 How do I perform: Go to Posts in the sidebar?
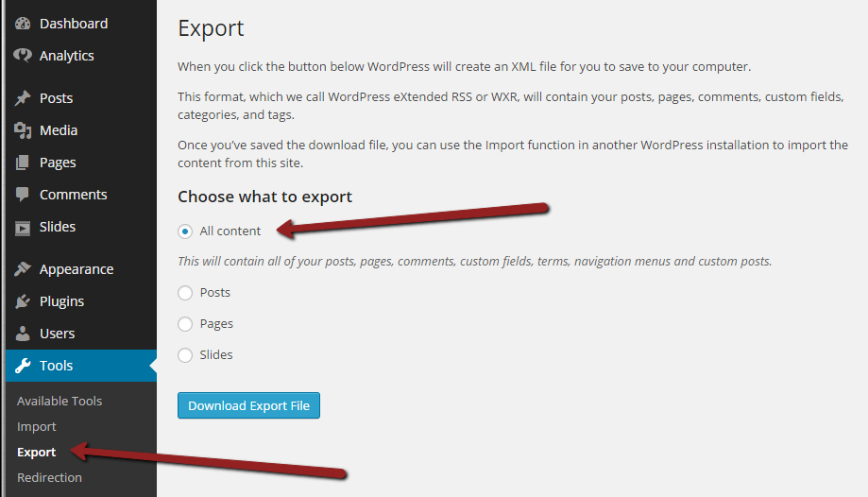pyautogui.click(x=56, y=98)
